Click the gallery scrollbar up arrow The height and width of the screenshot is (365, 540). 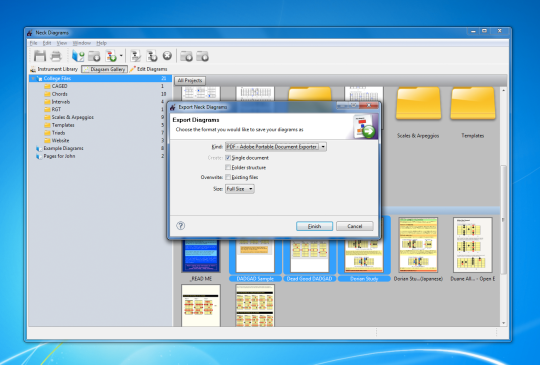[503, 90]
